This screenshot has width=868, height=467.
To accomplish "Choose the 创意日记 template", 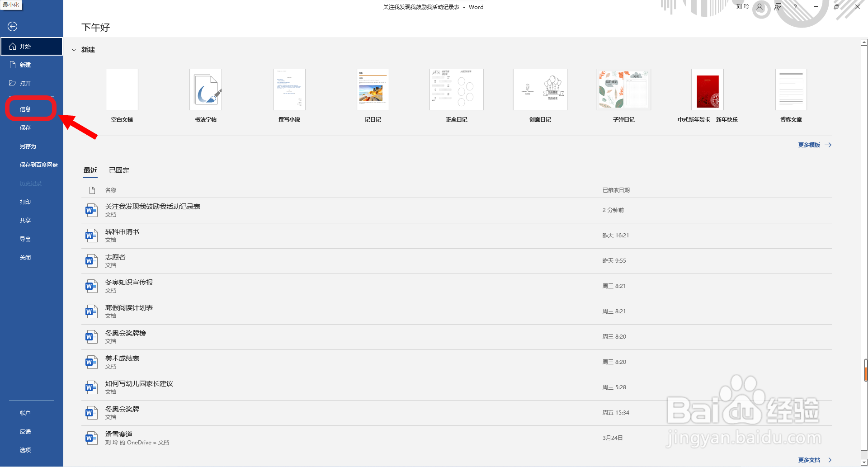I will (x=540, y=90).
